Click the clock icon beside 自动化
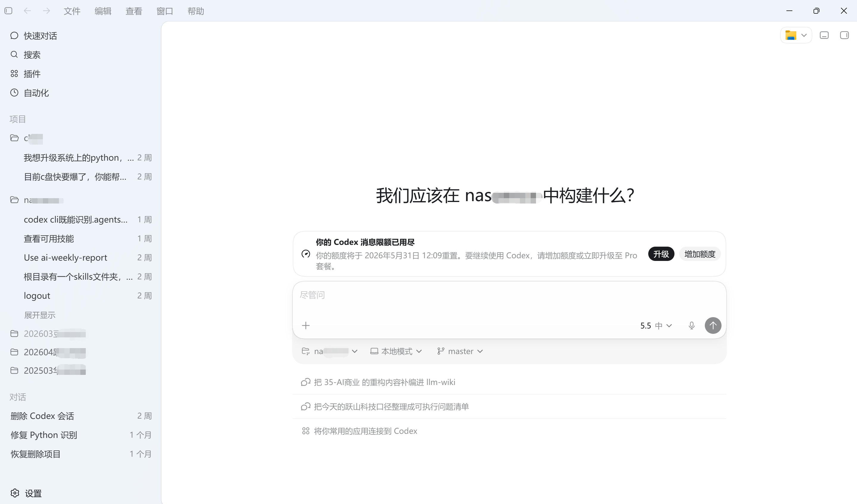 click(x=14, y=93)
